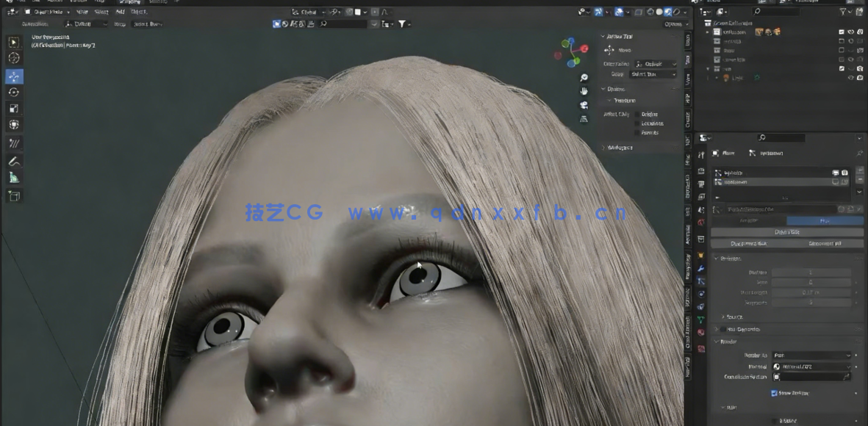Hide the Collection in the outliner

pos(850,32)
